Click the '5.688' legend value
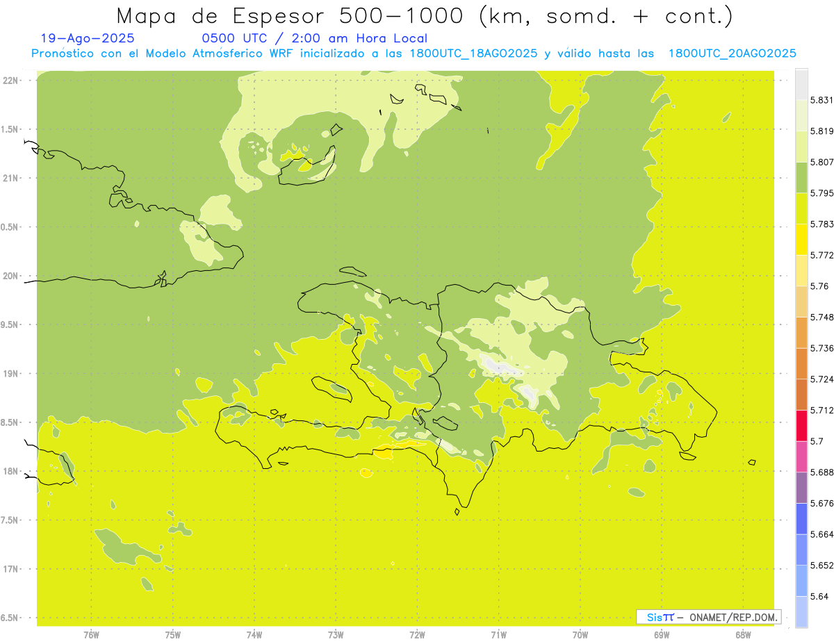This screenshot has width=834, height=644. [x=822, y=472]
